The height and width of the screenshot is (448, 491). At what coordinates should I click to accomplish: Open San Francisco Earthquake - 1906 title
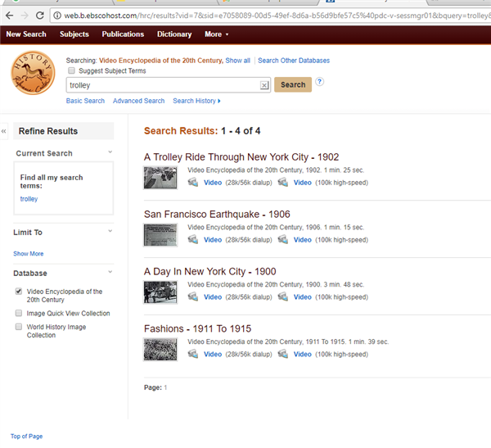(x=217, y=214)
